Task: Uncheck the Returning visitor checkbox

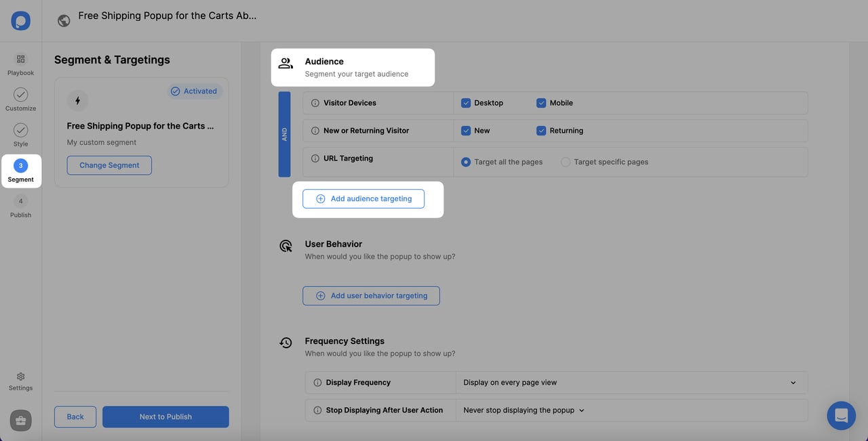Action: coord(541,131)
